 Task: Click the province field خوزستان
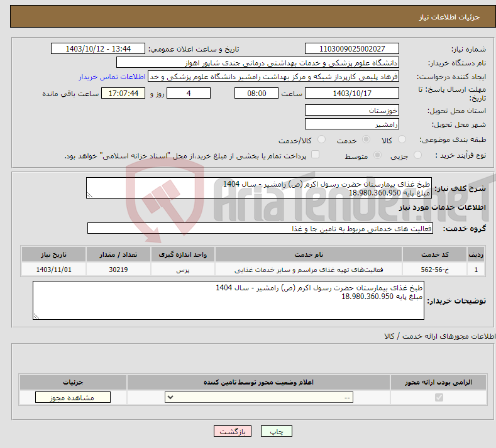tap(352, 111)
